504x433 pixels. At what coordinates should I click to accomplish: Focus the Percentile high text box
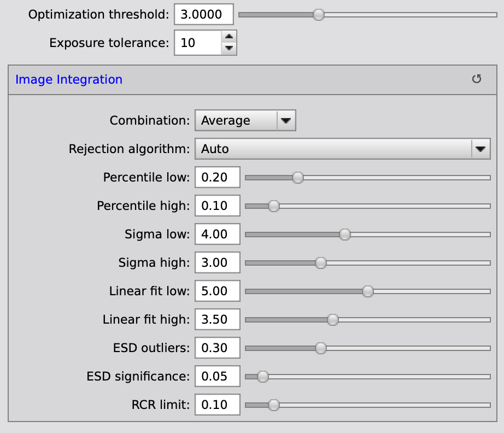[217, 206]
